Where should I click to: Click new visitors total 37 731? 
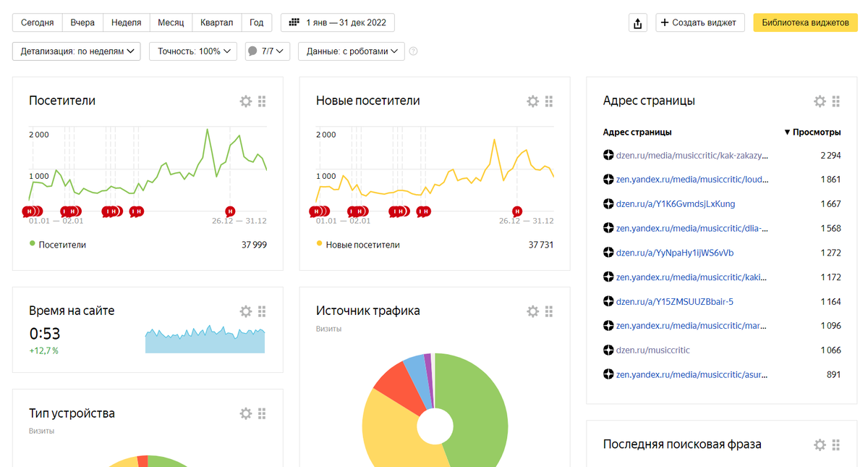click(x=541, y=245)
